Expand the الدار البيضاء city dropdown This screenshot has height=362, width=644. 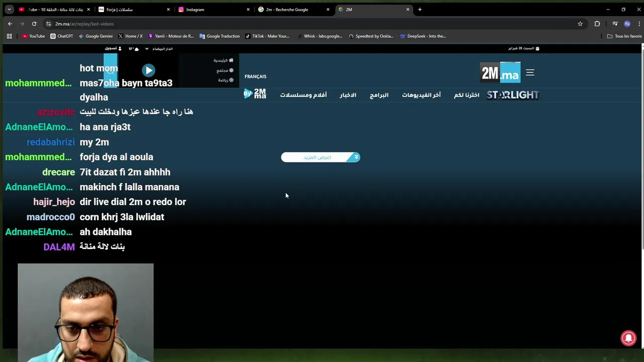click(159, 49)
